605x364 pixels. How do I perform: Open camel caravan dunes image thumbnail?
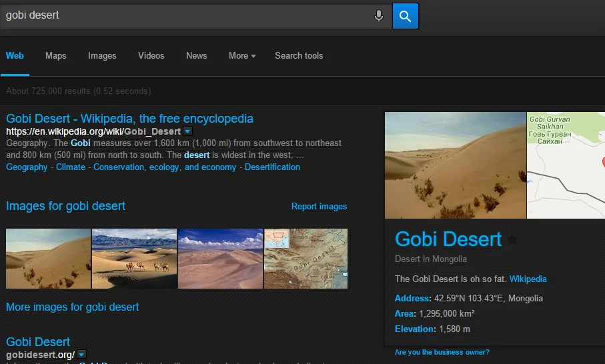(134, 259)
